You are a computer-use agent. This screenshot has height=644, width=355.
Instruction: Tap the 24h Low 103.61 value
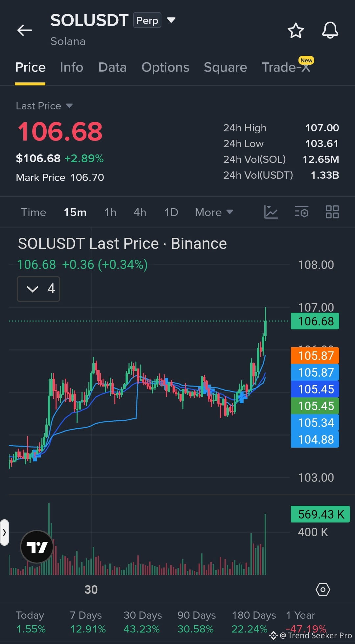click(x=322, y=144)
